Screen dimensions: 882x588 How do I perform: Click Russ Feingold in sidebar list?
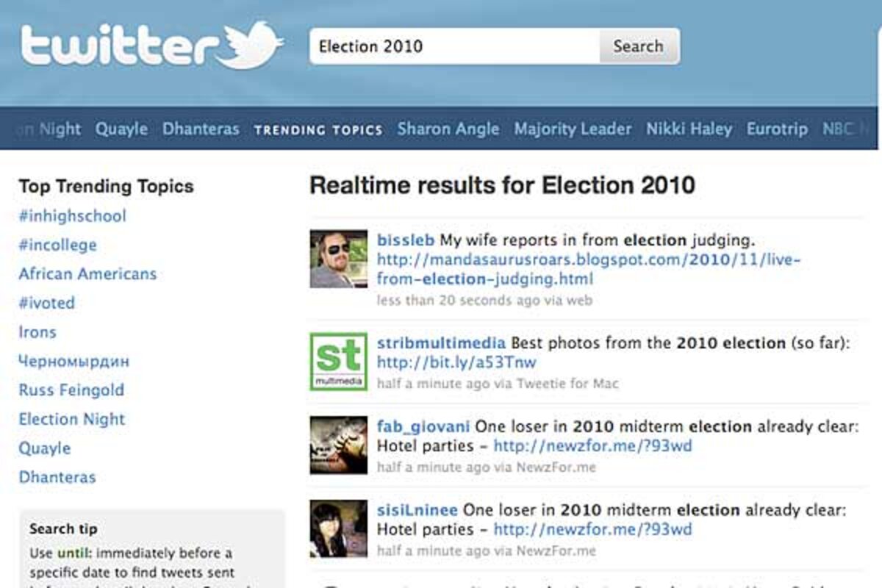tap(71, 390)
